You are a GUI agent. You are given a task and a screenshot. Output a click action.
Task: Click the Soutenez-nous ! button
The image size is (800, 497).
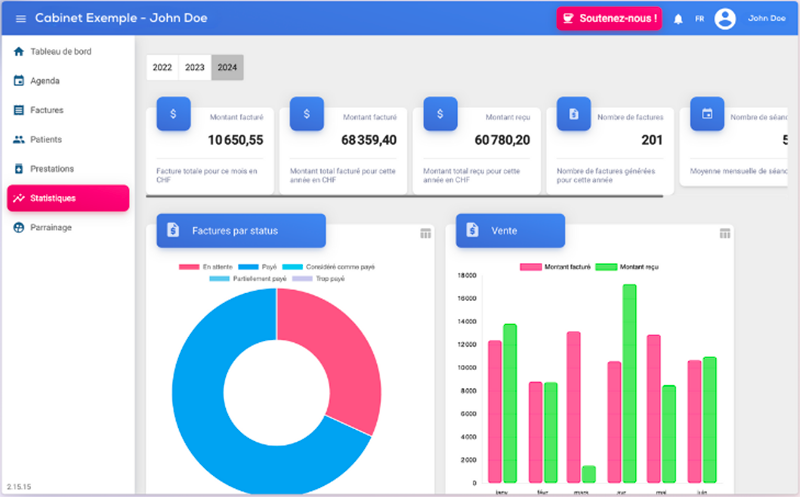pos(609,19)
